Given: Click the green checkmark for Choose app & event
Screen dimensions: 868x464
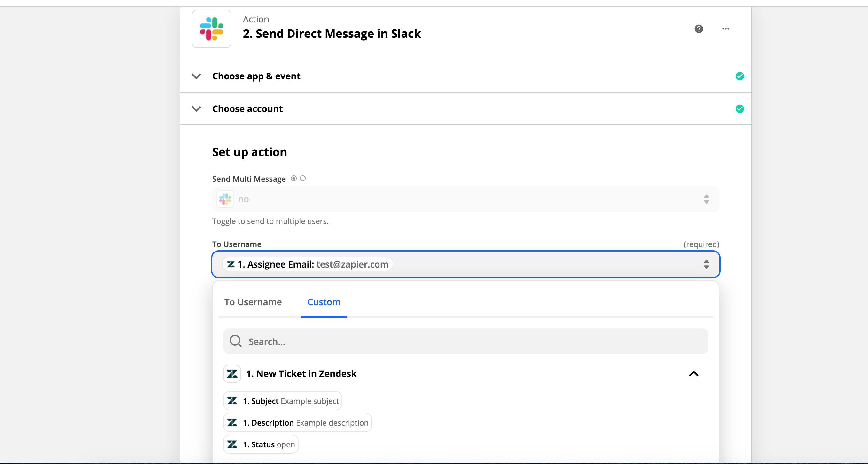Looking at the screenshot, I should (x=739, y=76).
